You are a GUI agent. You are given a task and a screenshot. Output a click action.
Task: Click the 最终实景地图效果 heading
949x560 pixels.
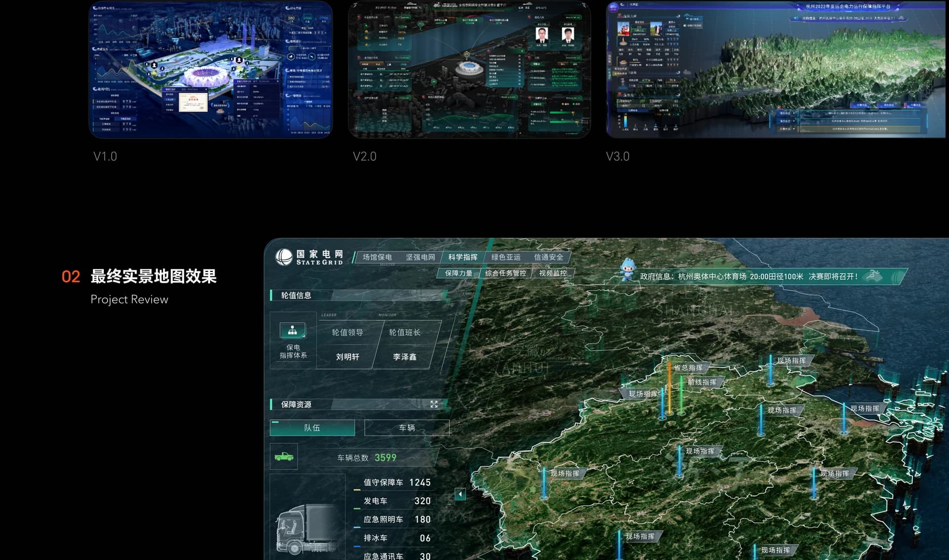(x=153, y=276)
